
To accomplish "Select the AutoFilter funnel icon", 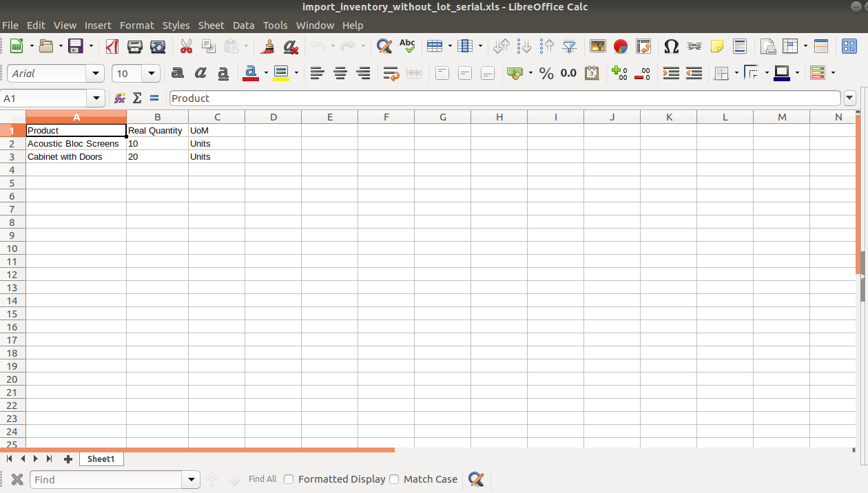I will (x=570, y=46).
